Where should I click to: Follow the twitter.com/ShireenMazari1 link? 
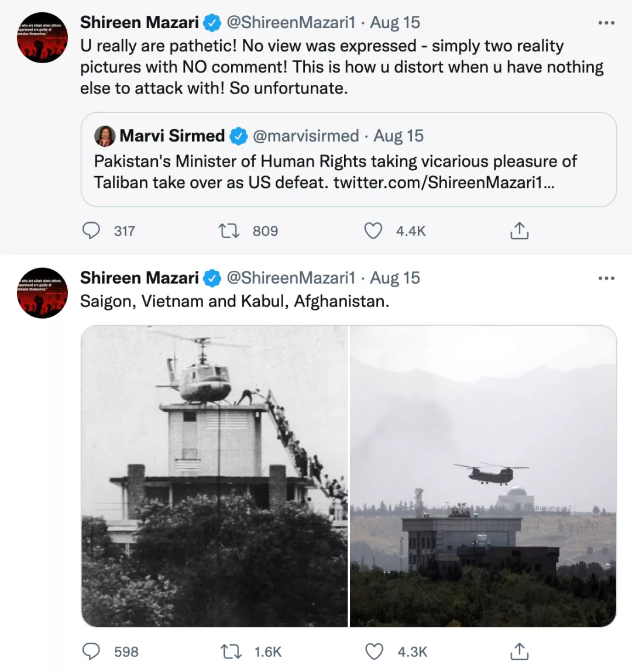click(444, 182)
